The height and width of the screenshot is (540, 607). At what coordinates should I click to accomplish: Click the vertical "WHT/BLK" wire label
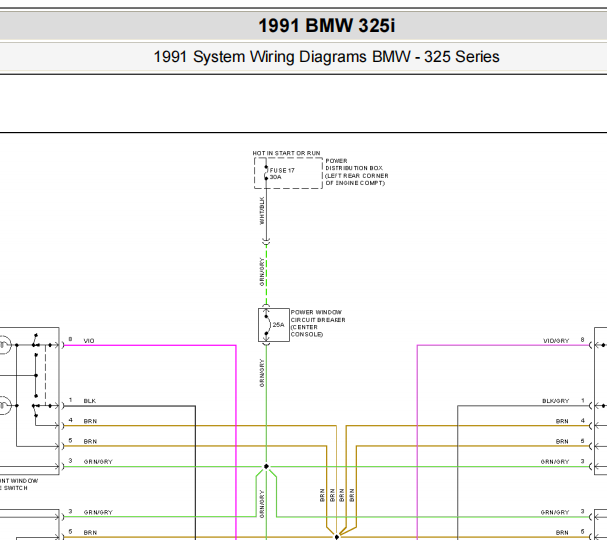(x=262, y=211)
